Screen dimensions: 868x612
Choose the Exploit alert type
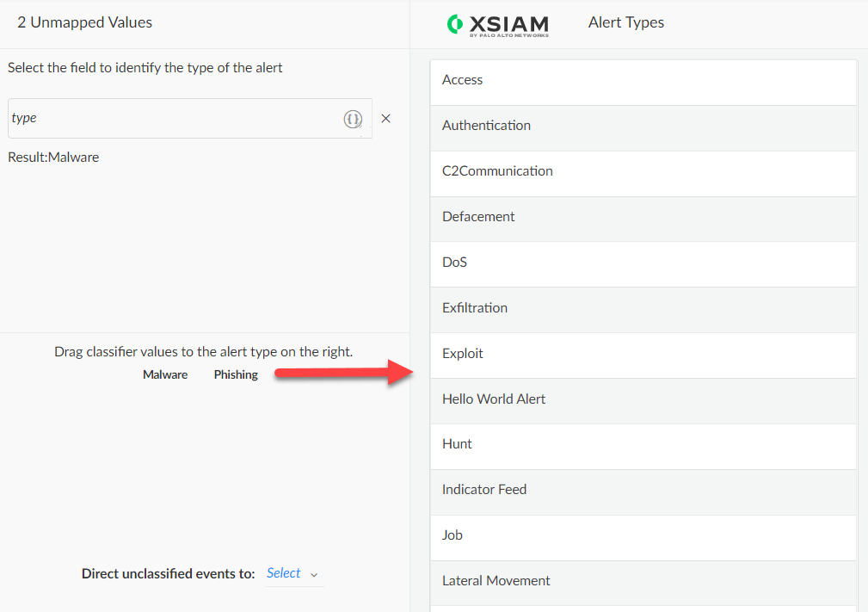[643, 355]
